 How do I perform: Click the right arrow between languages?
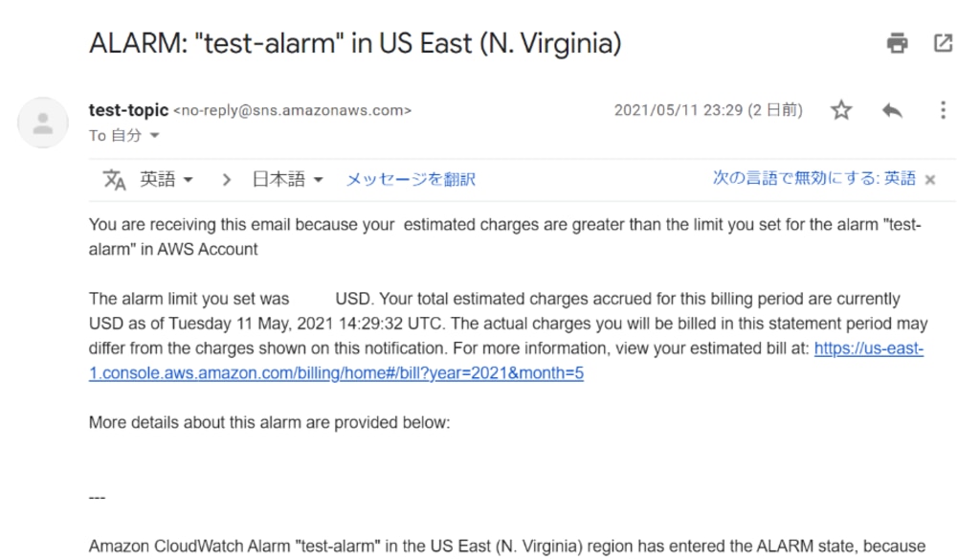pos(226,180)
